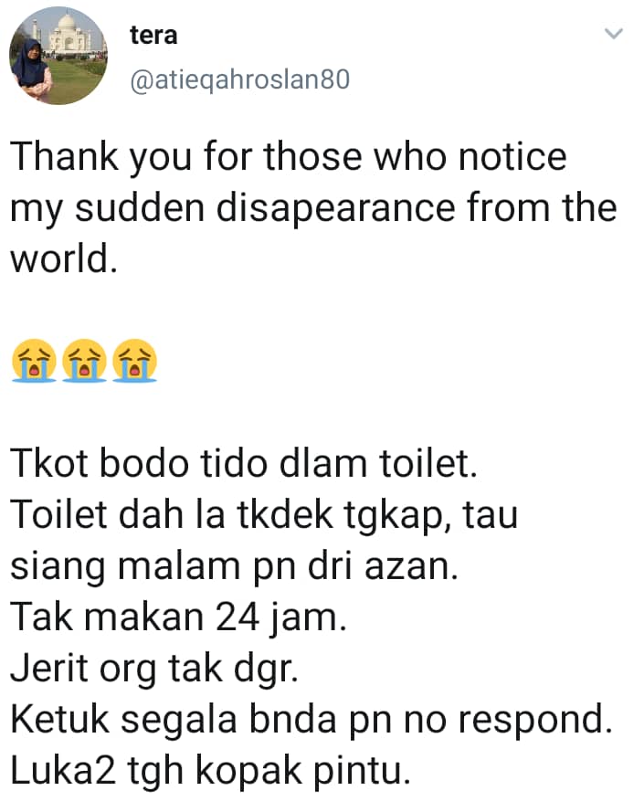Select the line "Thank you for those who notice"

(x=289, y=158)
